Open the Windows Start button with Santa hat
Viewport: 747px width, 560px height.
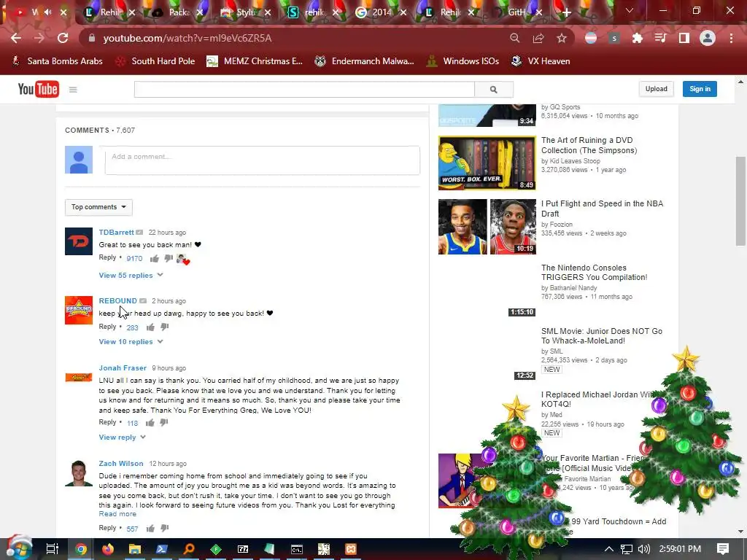18,548
